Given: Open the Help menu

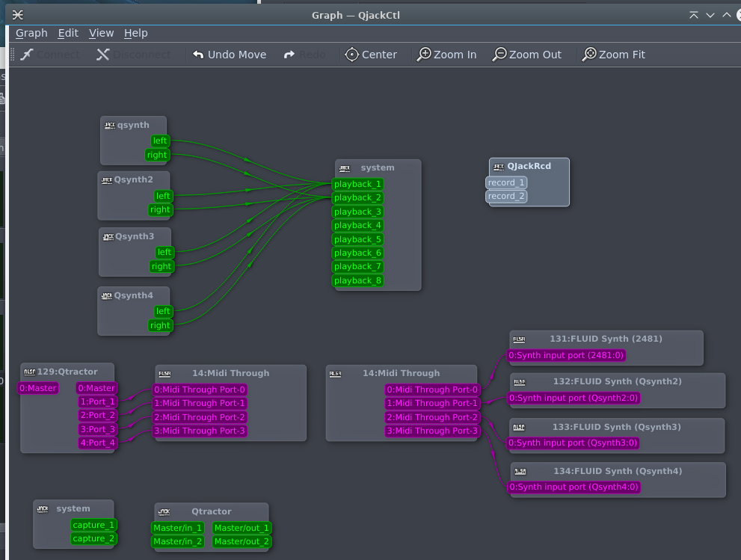Looking at the screenshot, I should click(135, 33).
